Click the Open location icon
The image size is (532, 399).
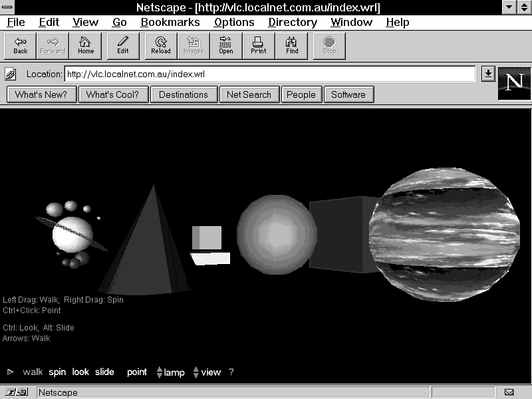point(226,45)
